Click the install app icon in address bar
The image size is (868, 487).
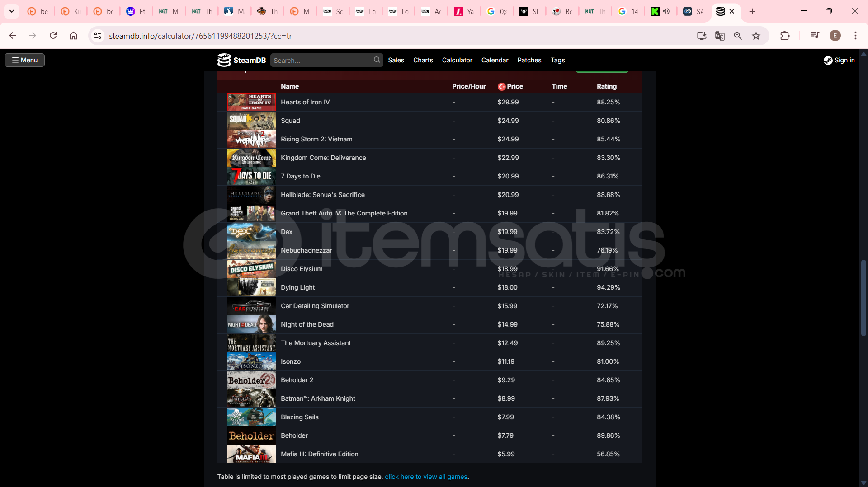click(702, 36)
